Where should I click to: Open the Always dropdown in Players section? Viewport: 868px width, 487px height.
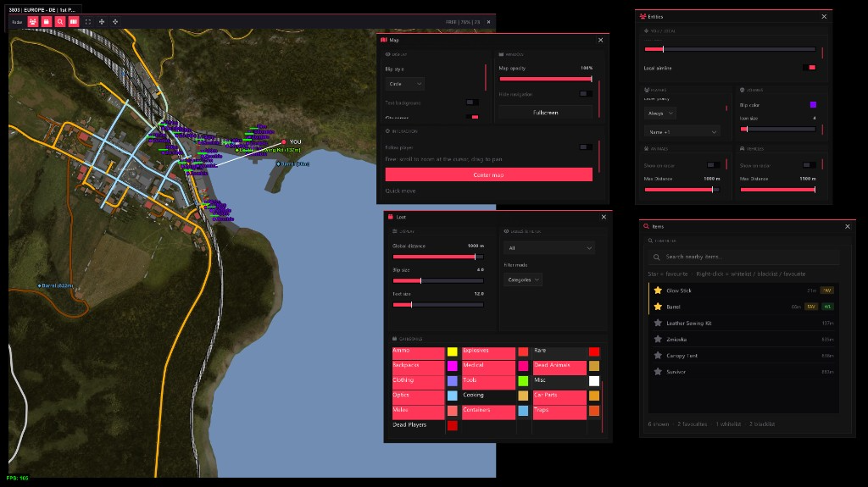click(x=659, y=113)
